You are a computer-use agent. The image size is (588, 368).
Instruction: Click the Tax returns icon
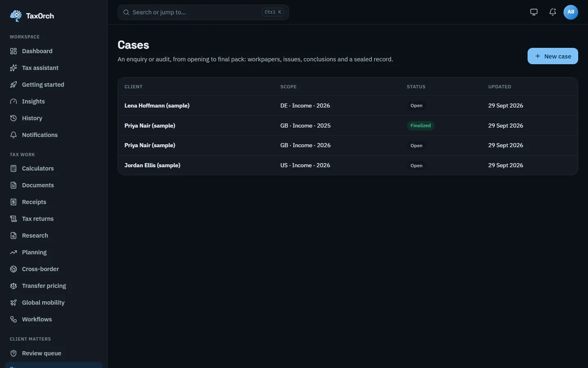[13, 219]
